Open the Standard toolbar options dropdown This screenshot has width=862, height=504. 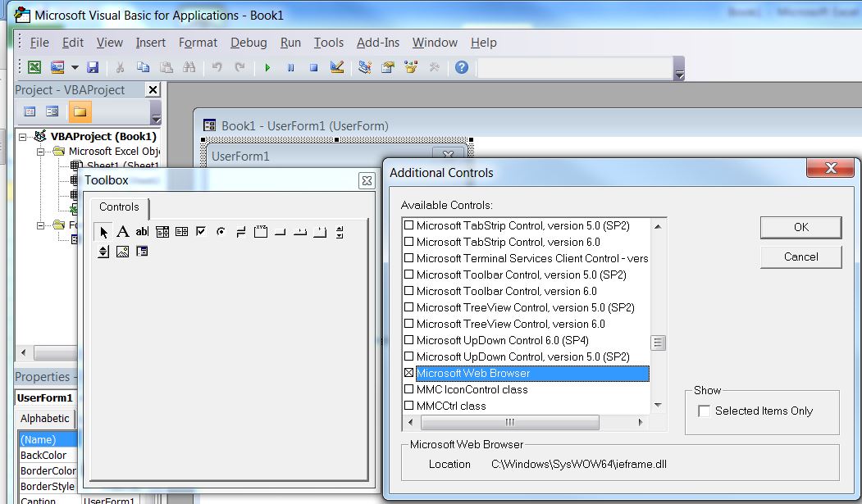(679, 69)
